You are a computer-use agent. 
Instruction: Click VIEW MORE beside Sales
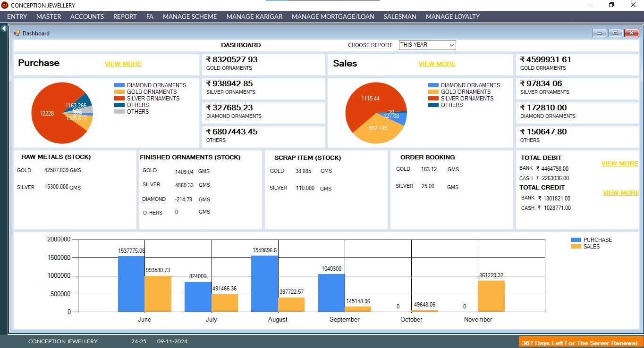click(x=437, y=64)
